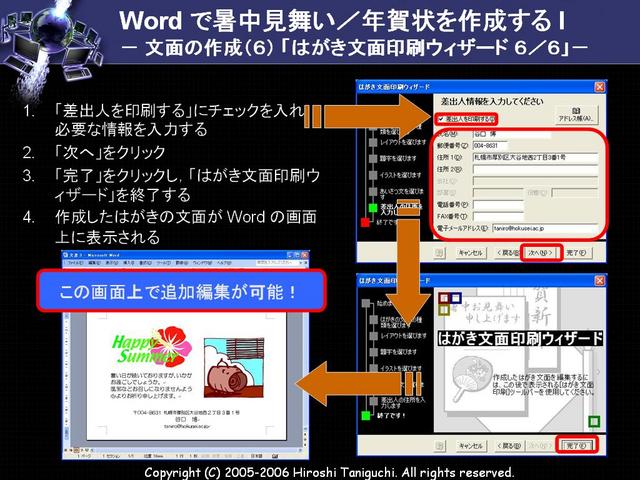The image size is (640, 480).
Task: Click the empty 住所2 address field
Action: [536, 169]
